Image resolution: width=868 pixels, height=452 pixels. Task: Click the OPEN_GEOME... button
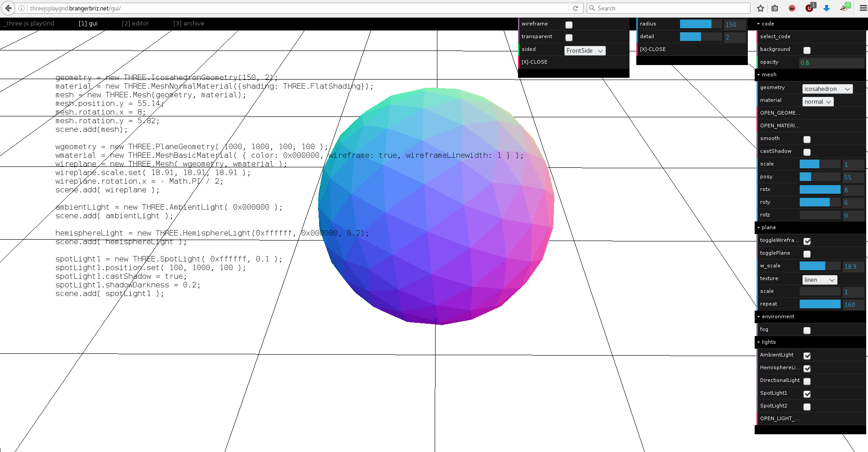779,113
